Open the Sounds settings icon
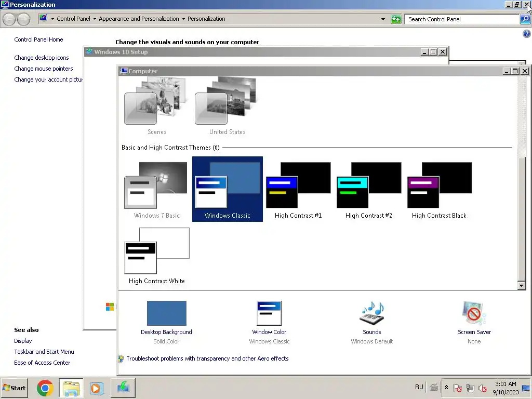Viewport: 532px width, 399px height. click(x=372, y=313)
